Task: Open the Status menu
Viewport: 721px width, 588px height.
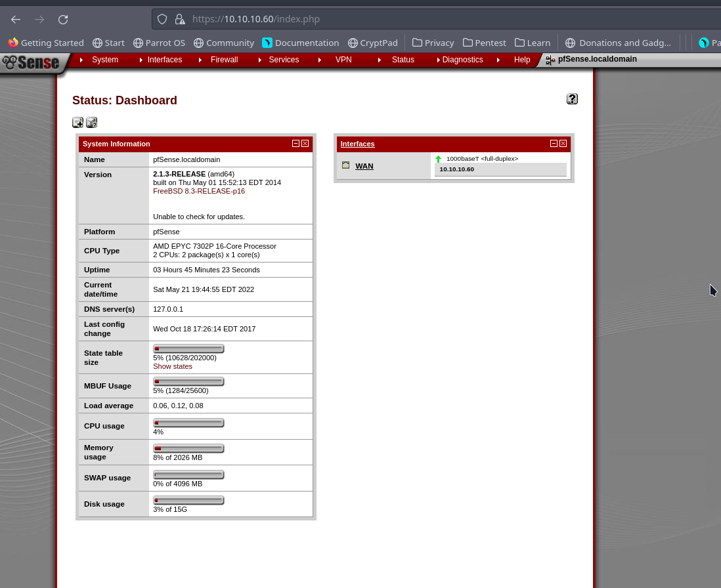Action: tap(403, 60)
